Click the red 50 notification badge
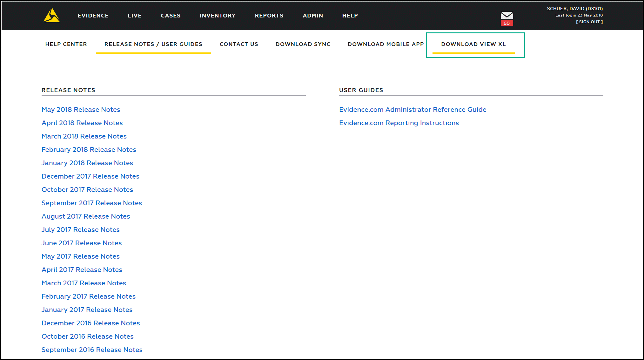644x360 pixels. [506, 23]
